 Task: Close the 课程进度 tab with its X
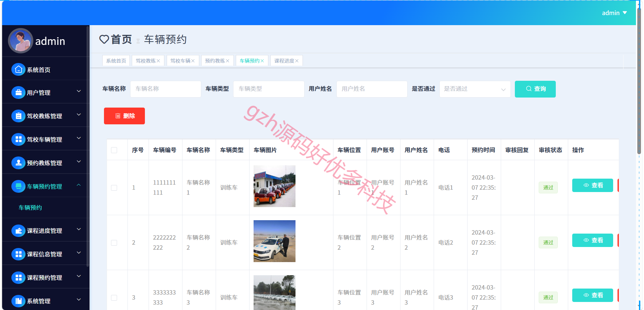click(x=297, y=61)
